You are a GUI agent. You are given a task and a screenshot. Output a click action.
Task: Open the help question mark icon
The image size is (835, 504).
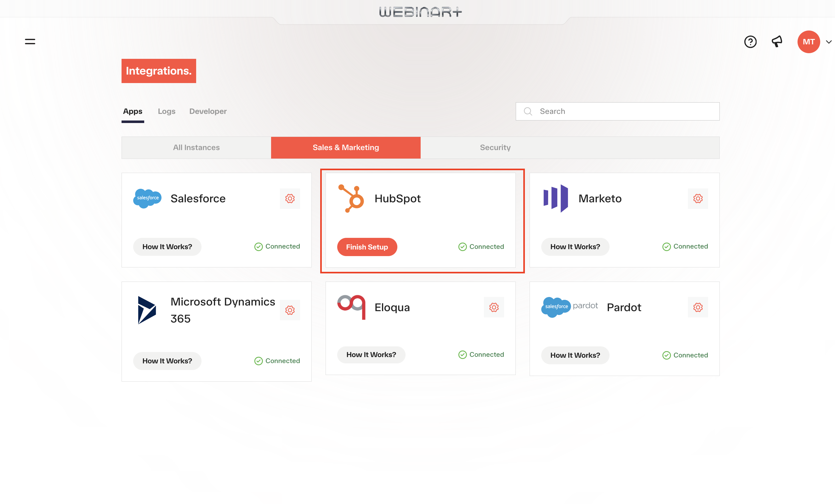pos(750,42)
